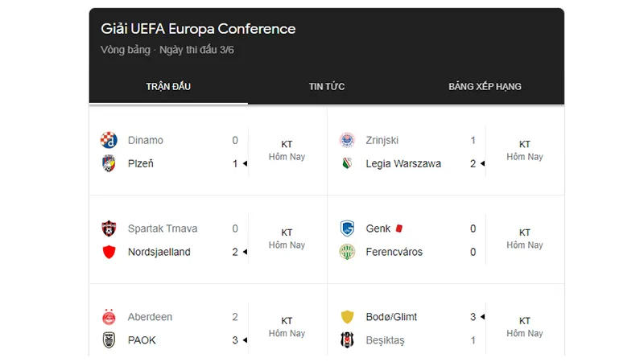
Task: Open the BẢNG XẾP HẠNG tab
Action: click(485, 87)
